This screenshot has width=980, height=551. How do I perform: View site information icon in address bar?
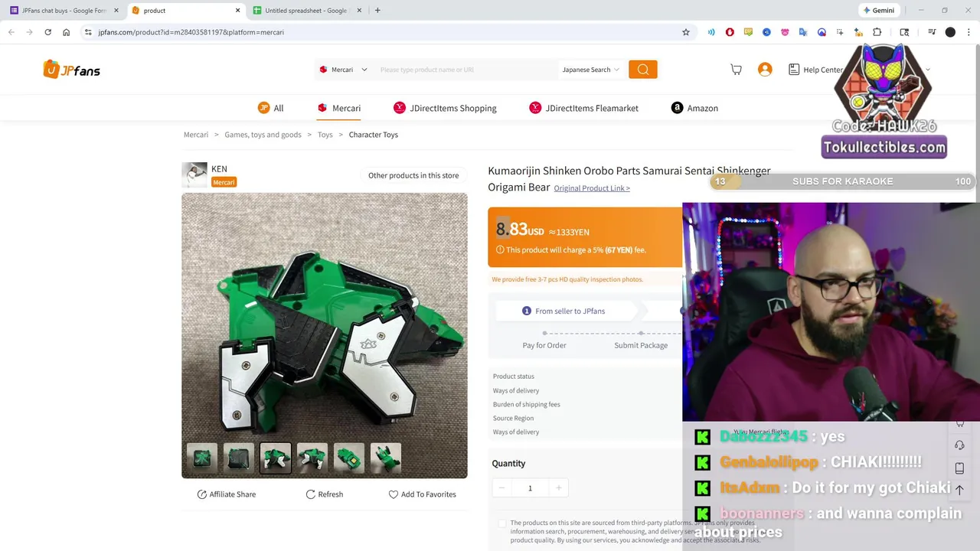click(88, 32)
